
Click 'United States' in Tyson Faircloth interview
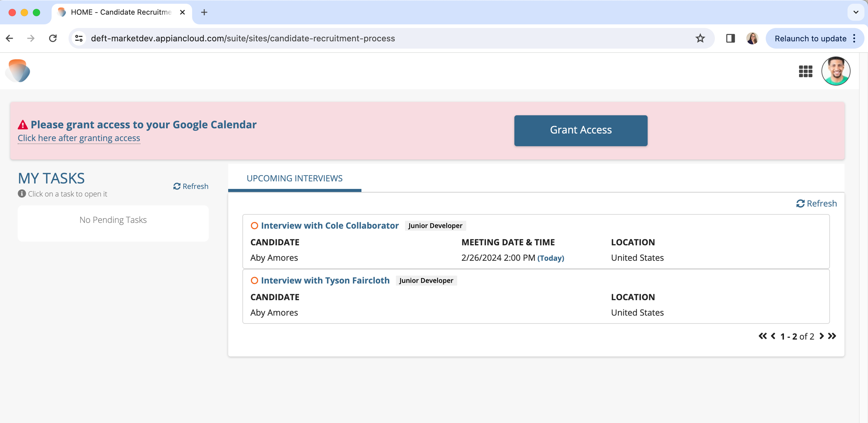(x=637, y=313)
